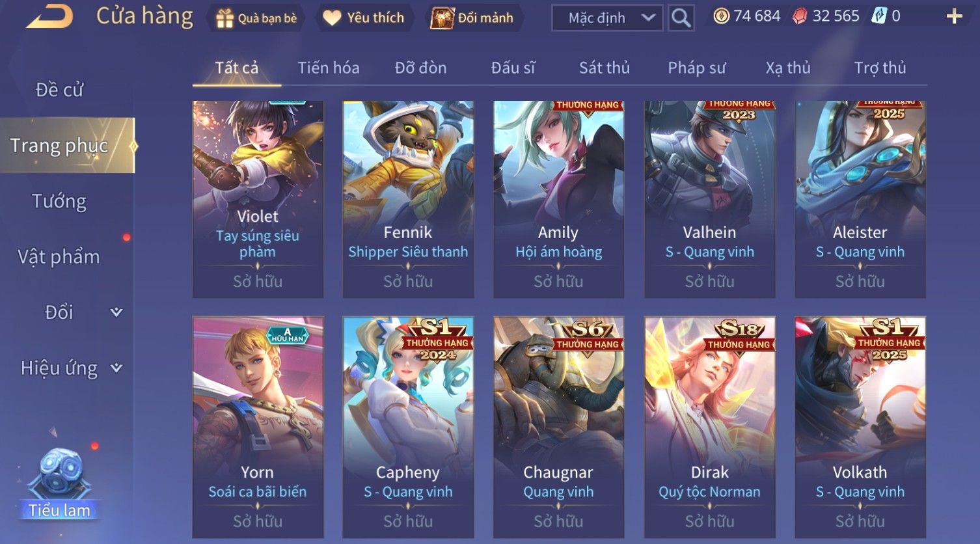Click the back arrow icon
The image size is (980, 544).
[x=49, y=17]
